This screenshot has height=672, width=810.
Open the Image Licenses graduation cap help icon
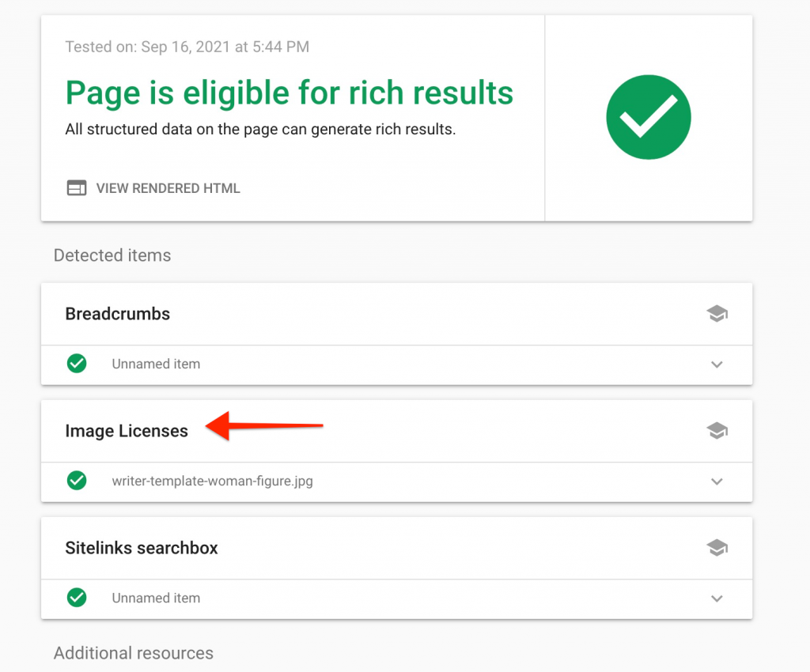click(x=717, y=431)
